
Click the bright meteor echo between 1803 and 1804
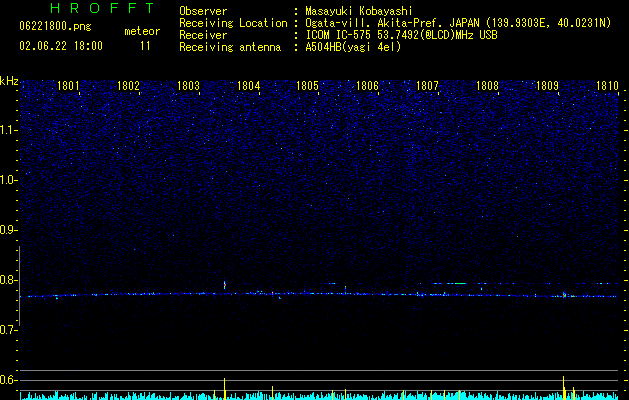pyautogui.click(x=225, y=285)
